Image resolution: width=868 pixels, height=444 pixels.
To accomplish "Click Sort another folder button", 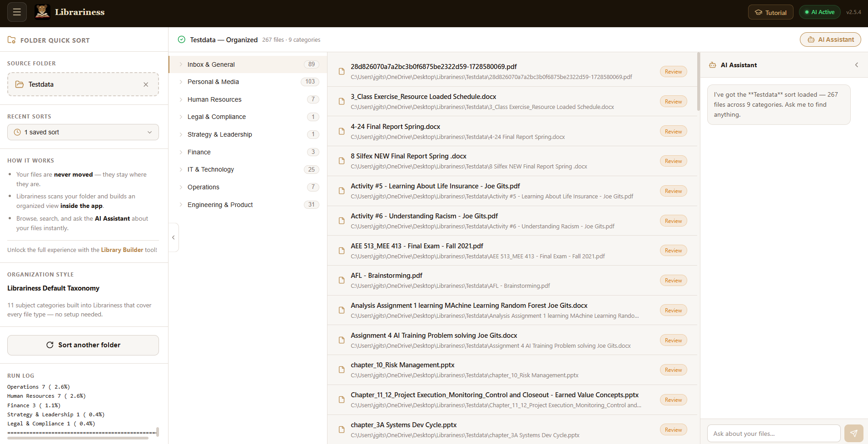I will [83, 345].
